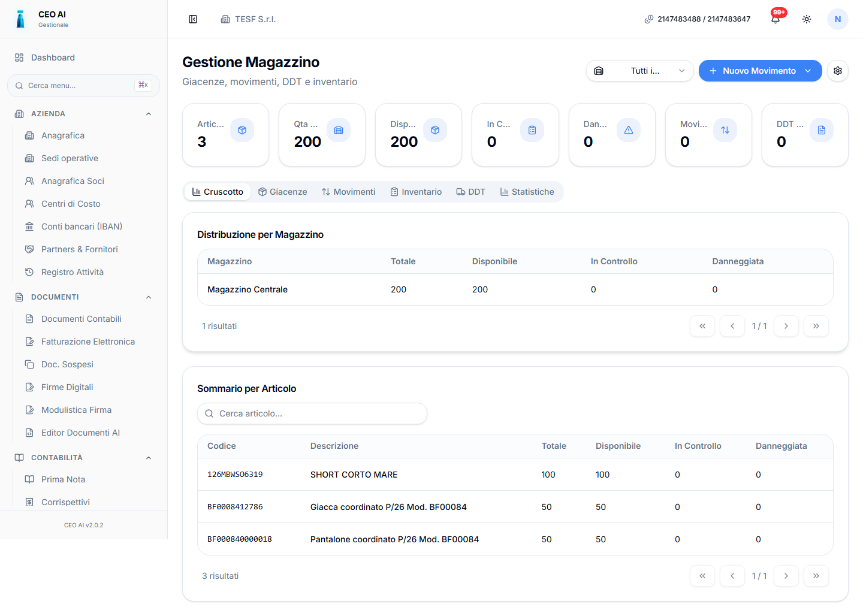Sort by the Descrizione column header
Screen dimensions: 863x616
(334, 446)
